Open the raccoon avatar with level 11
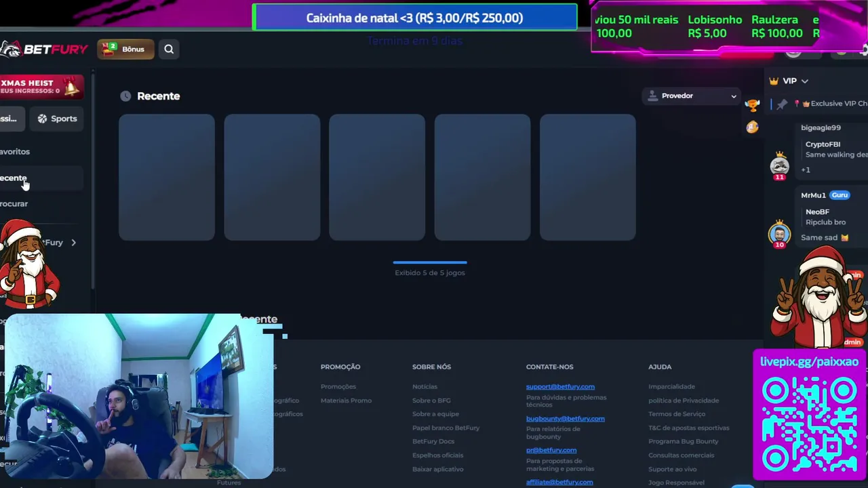The image size is (868, 488). 779,165
